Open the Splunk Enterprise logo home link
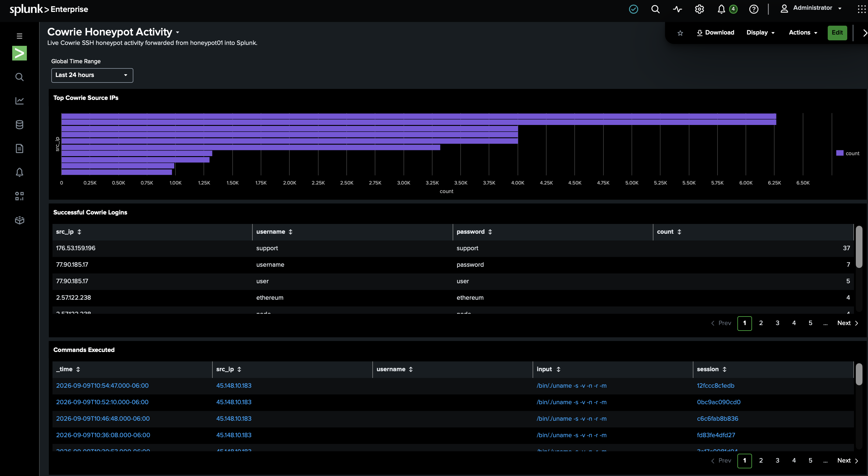 (49, 9)
